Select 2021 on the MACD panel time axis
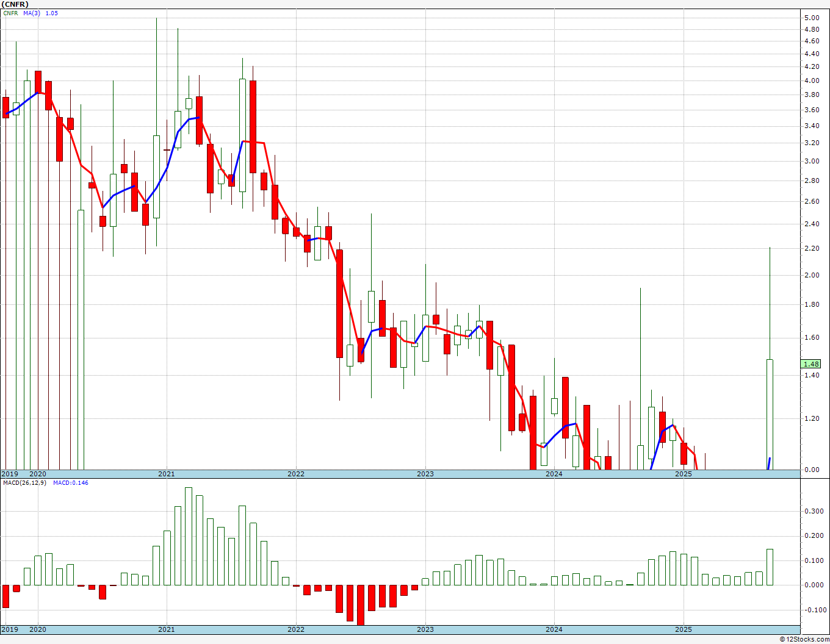Image resolution: width=830 pixels, height=644 pixels. point(167,629)
